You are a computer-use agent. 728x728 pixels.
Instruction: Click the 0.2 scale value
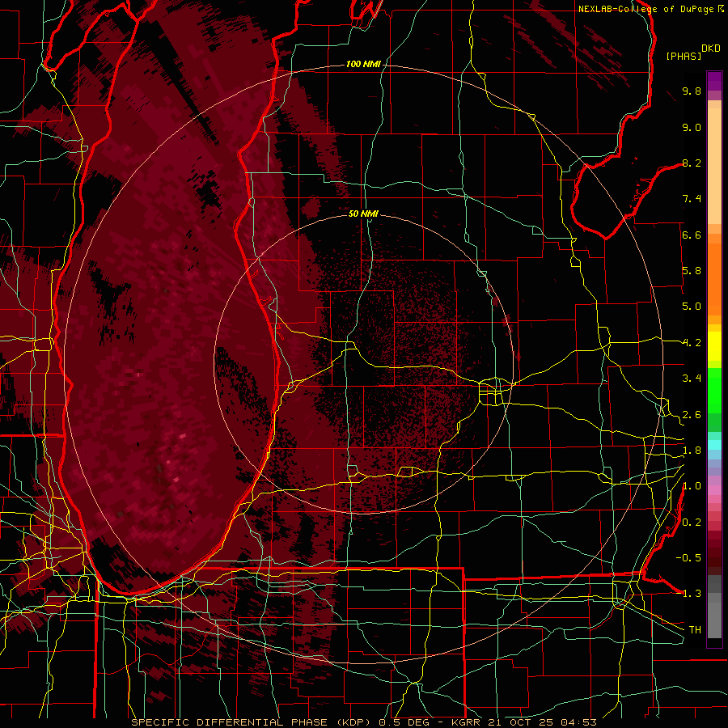(x=692, y=523)
